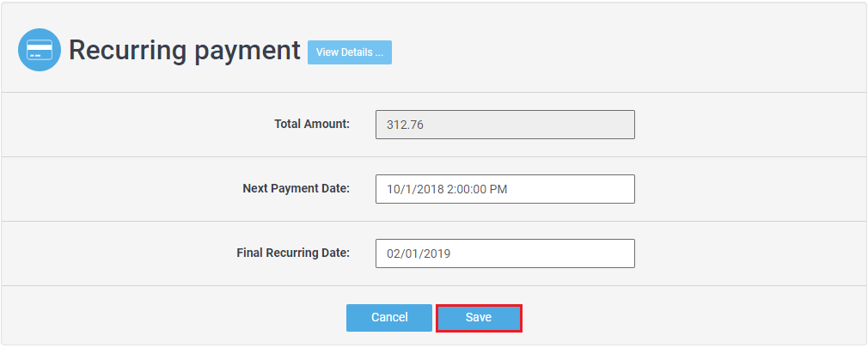
Task: Select the round blue card icon beside the title
Action: click(40, 50)
